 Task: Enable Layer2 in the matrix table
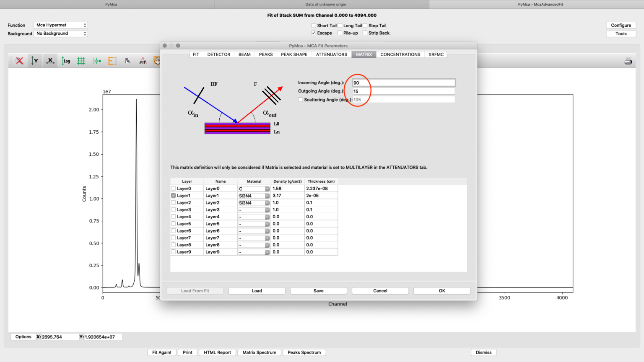click(173, 202)
